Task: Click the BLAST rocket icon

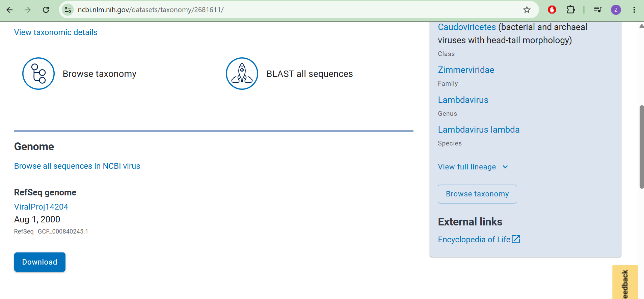Action: coord(242,74)
